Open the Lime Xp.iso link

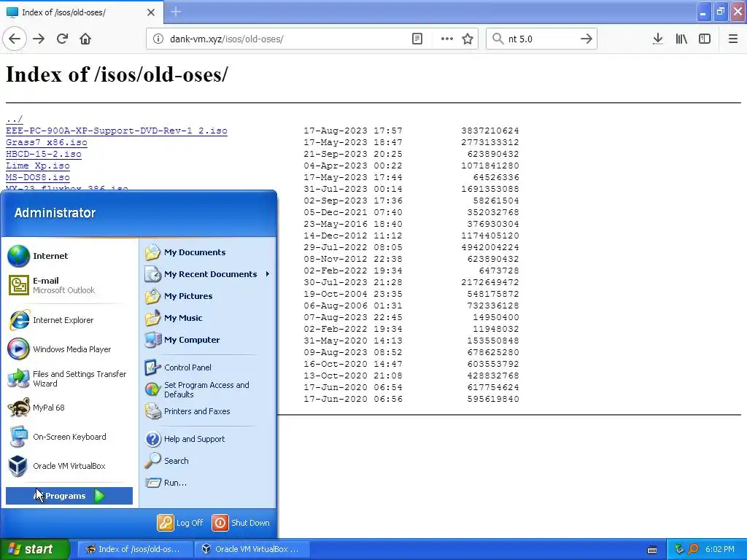[38, 166]
